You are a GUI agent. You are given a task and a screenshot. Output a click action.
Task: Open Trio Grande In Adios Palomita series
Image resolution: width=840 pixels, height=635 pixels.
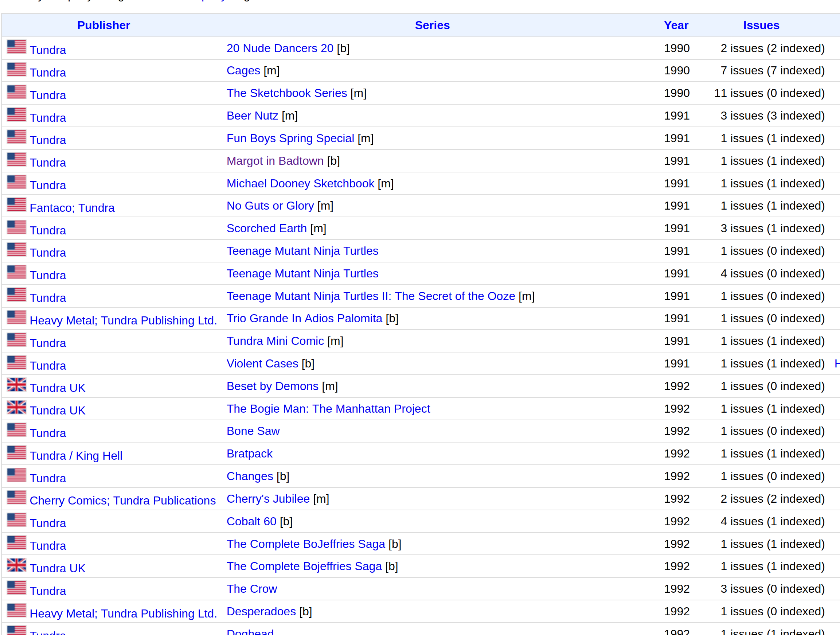pos(305,318)
